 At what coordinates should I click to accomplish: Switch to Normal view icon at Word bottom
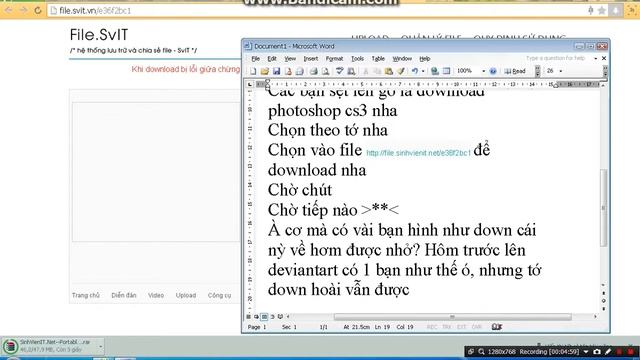click(x=248, y=317)
